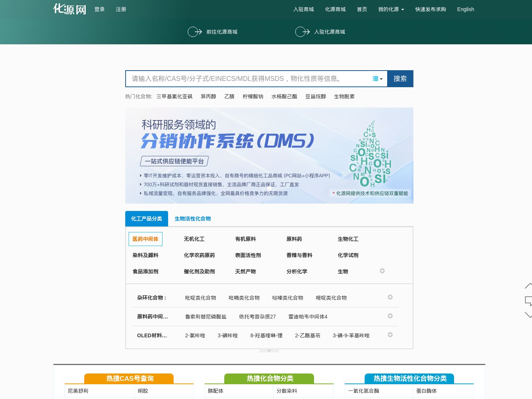Screen dimensions: 532x399
Task: Choose the 化学农药原药 category
Action: (x=199, y=255)
